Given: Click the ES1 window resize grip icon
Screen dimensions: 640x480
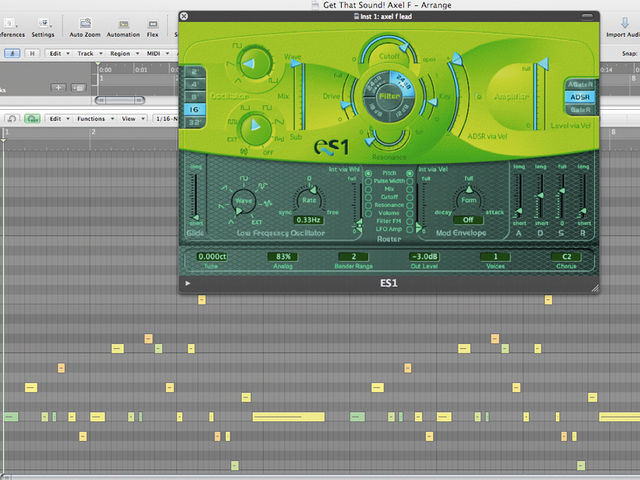Looking at the screenshot, I should tap(595, 288).
